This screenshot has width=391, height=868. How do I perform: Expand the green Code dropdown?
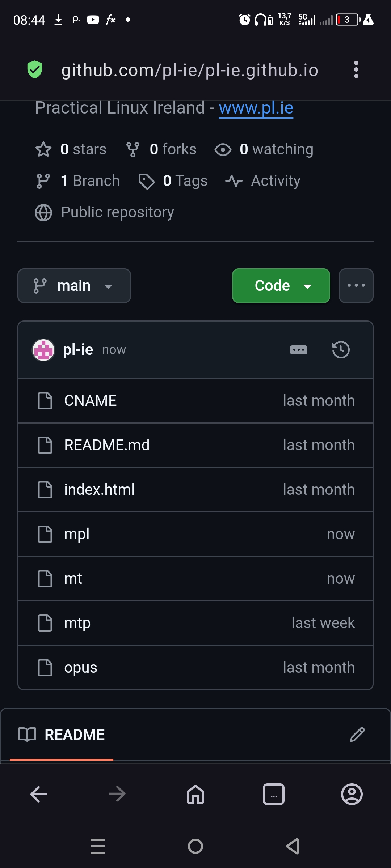[x=281, y=286]
